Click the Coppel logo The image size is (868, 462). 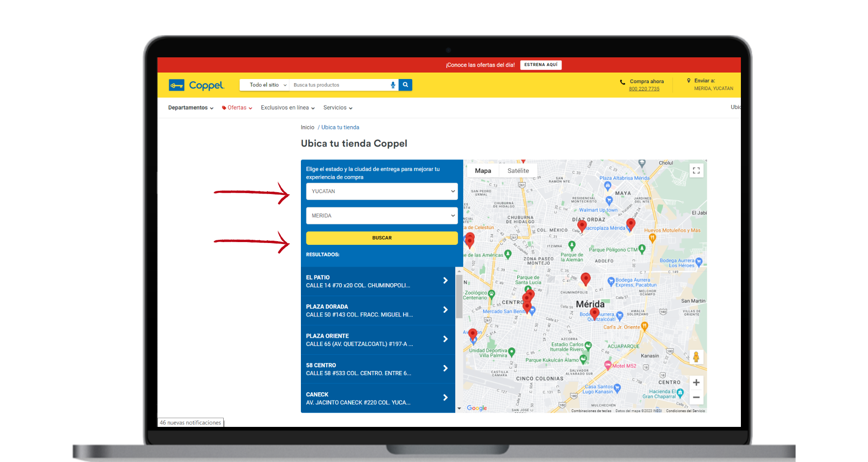point(196,85)
